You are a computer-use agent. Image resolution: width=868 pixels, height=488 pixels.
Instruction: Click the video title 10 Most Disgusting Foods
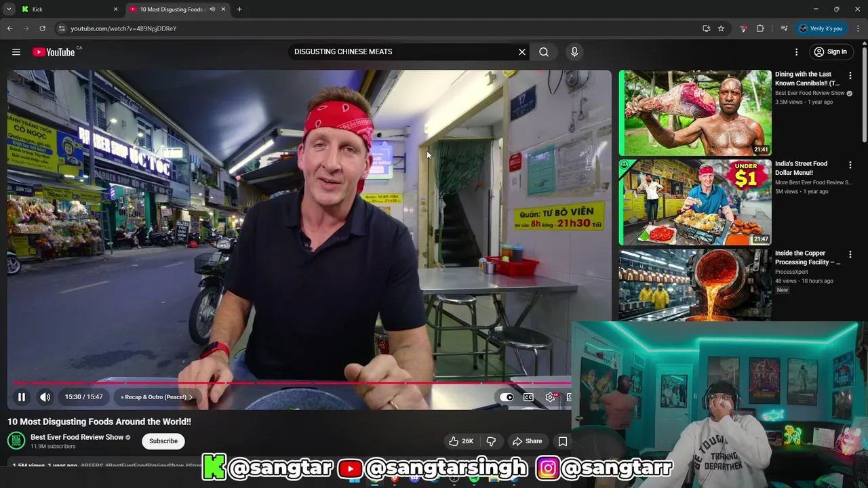click(x=99, y=422)
